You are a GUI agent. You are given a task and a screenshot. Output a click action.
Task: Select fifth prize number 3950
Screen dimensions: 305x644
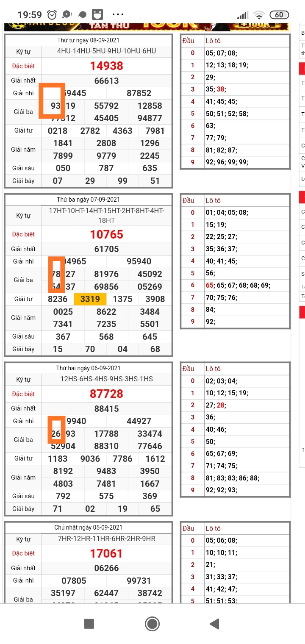tap(150, 471)
